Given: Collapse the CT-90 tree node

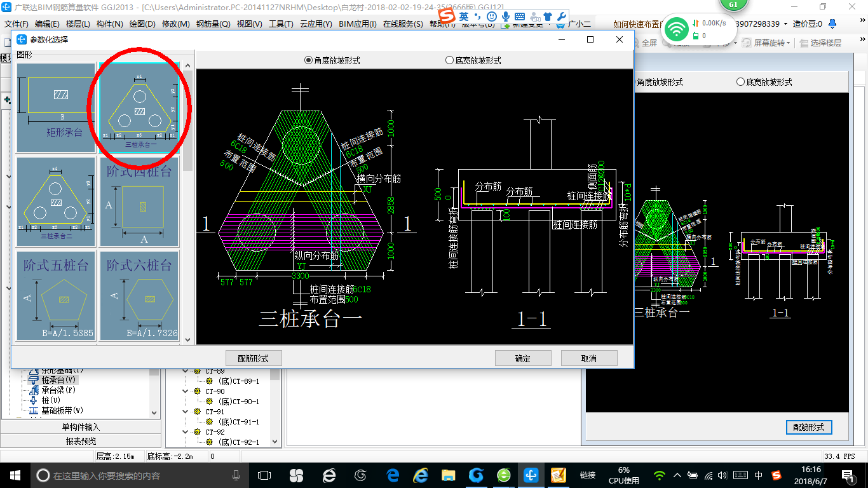Looking at the screenshot, I should [186, 391].
